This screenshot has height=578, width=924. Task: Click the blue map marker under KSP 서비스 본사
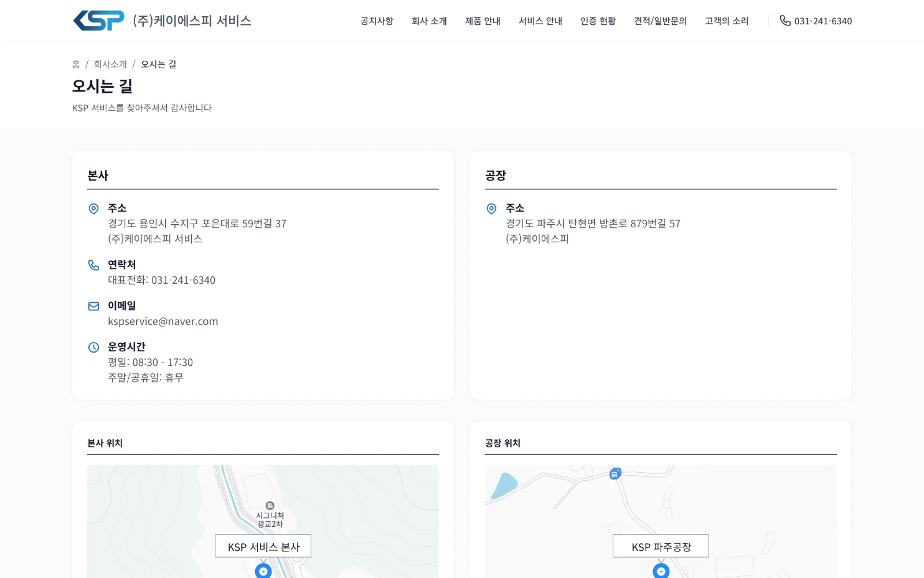[x=263, y=570]
